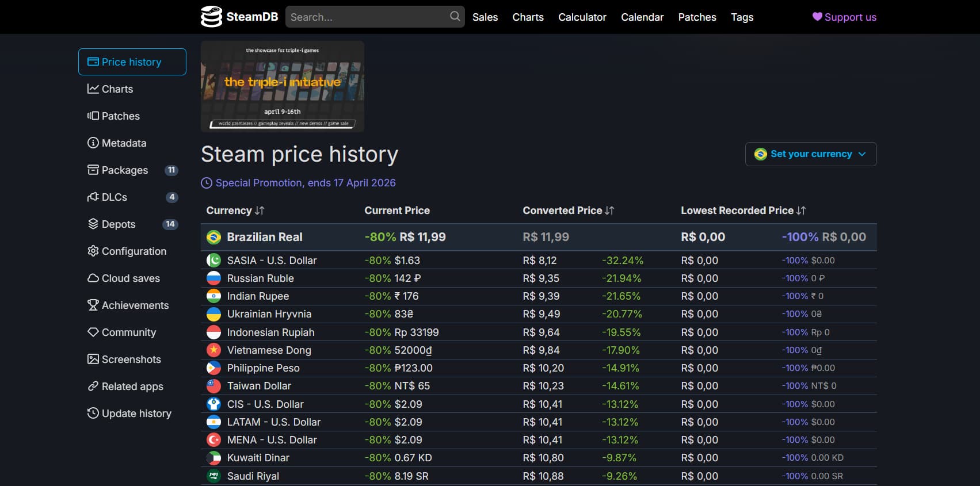Click the LATAM - U.S. Dollar row name
This screenshot has width=980, height=486.
pos(274,422)
